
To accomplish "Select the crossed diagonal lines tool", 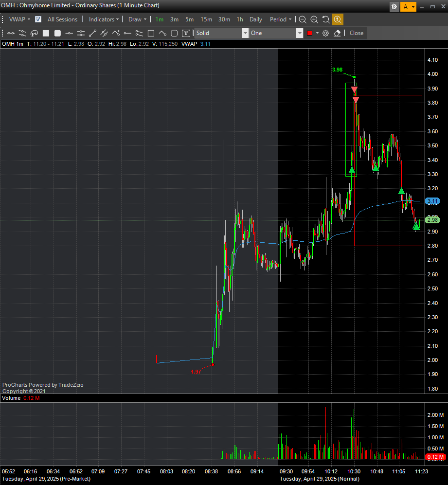I will (x=104, y=33).
